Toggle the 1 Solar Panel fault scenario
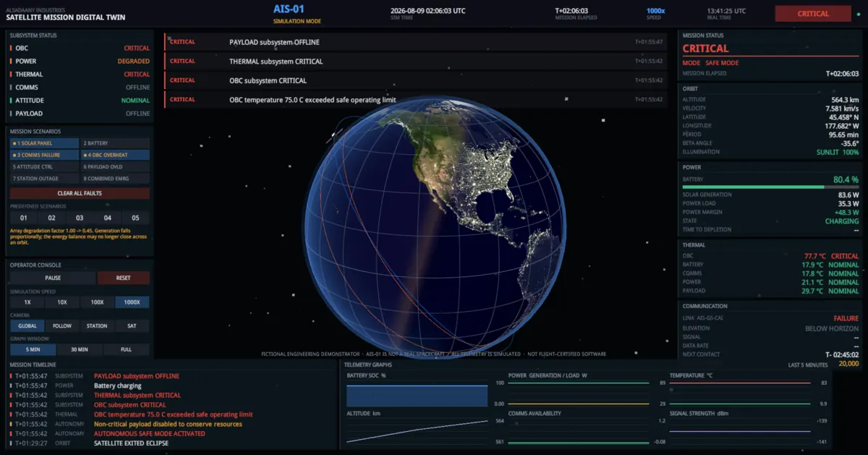This screenshot has height=455, width=868. click(45, 143)
